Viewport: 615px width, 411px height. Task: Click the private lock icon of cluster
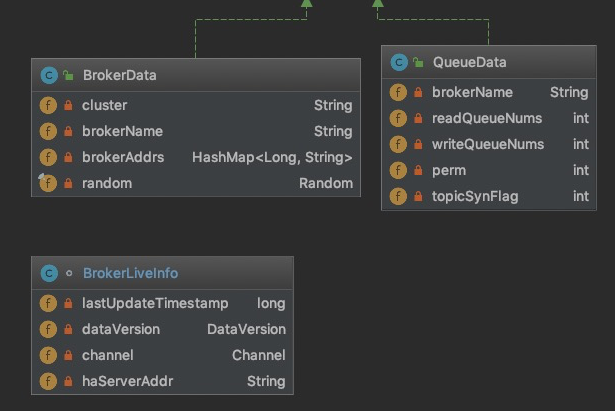point(68,105)
